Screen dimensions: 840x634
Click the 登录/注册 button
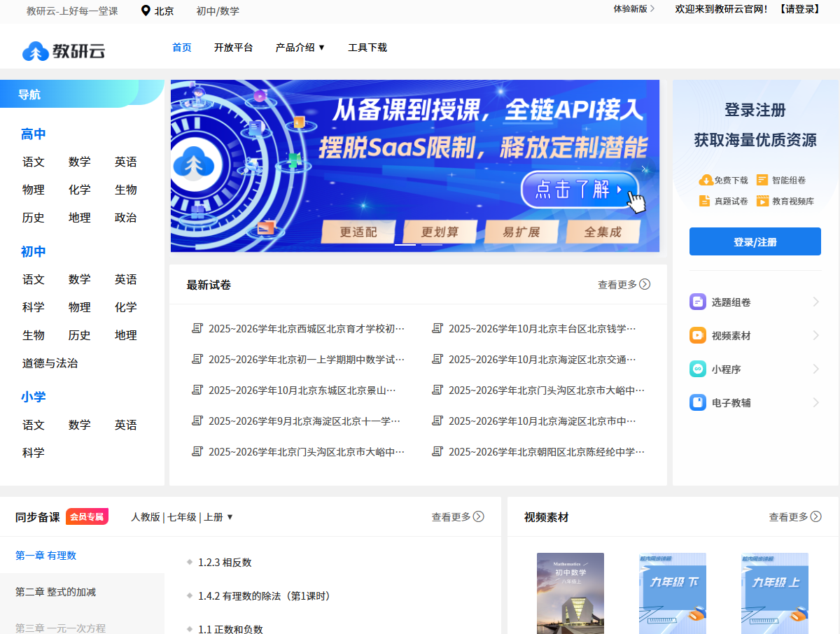tap(755, 241)
